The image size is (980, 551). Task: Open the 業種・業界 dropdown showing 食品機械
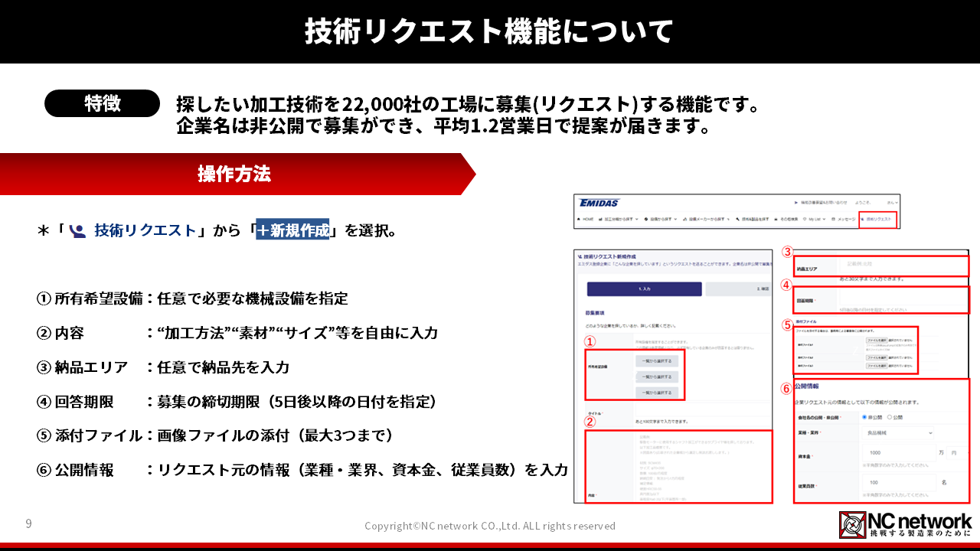pyautogui.click(x=898, y=432)
